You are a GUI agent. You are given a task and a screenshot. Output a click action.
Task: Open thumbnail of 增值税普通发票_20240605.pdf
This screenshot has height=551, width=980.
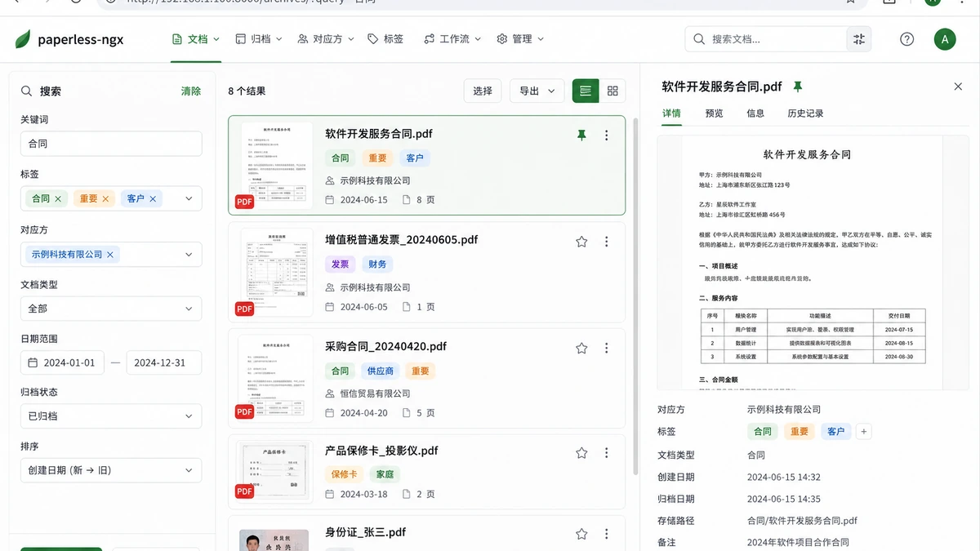(x=277, y=272)
